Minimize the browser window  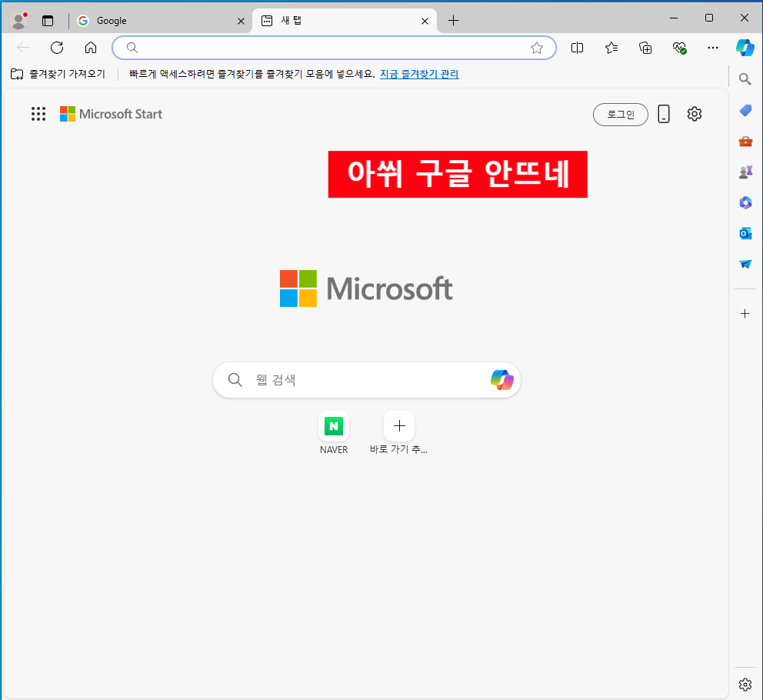click(674, 18)
